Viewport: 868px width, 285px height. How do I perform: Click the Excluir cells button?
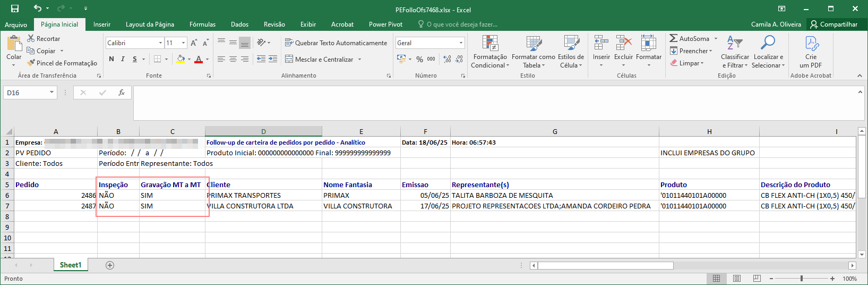point(623,52)
